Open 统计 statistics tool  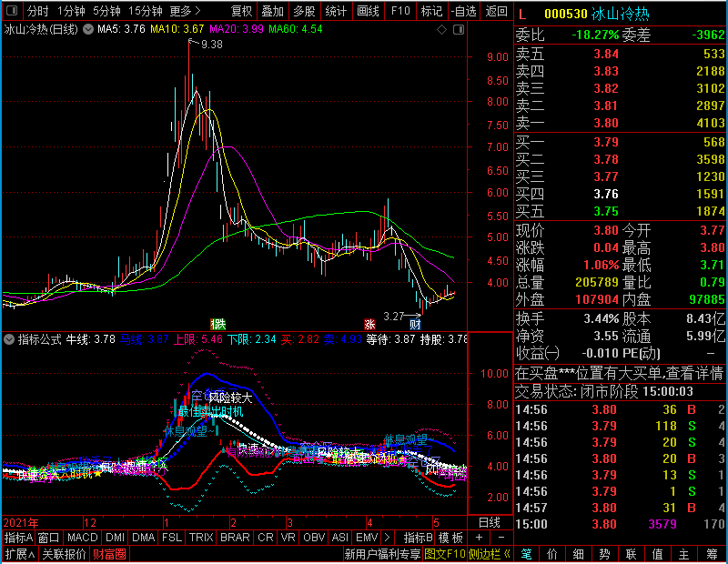336,11
